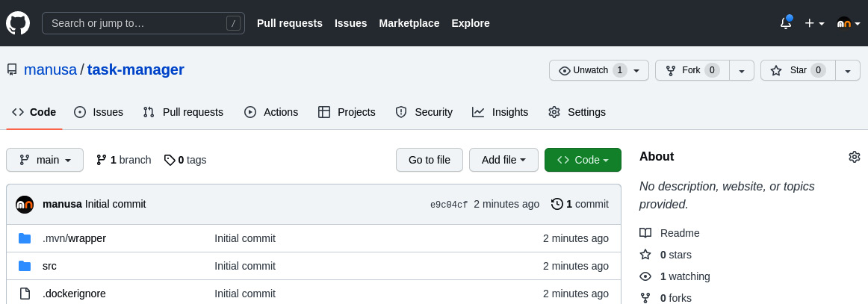Select the Code repository tab
Screen dimensions: 868x304
pos(34,112)
